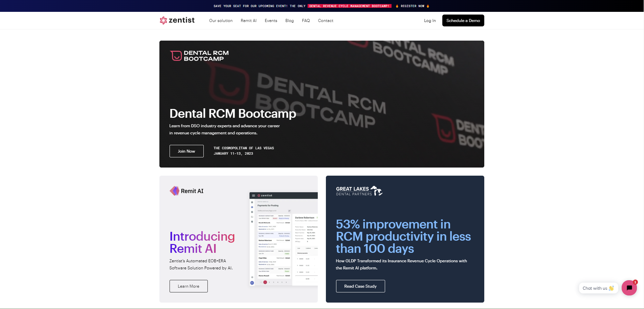
Task: Click the Remit AI dashboard preview image
Action: (x=284, y=239)
